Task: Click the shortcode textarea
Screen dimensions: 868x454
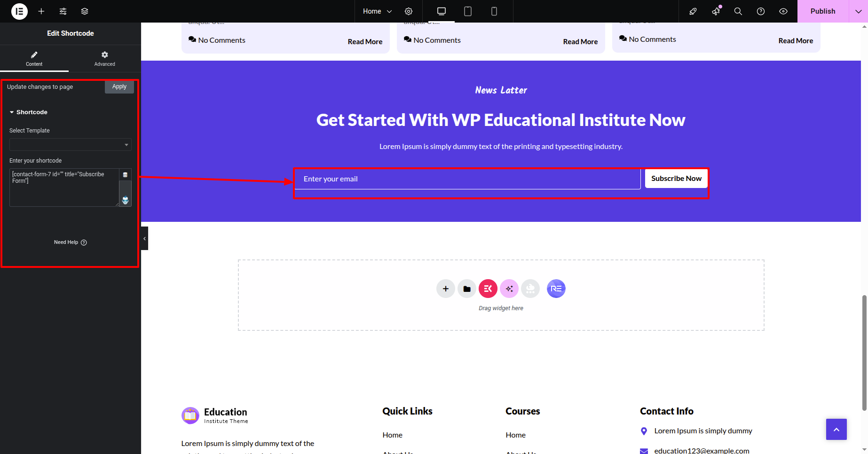Action: tap(64, 188)
